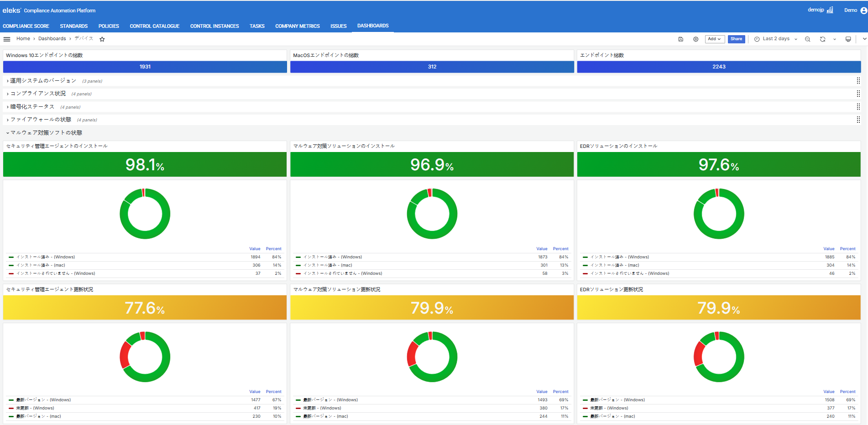
Task: Open dashboard settings gear icon
Action: pos(695,39)
